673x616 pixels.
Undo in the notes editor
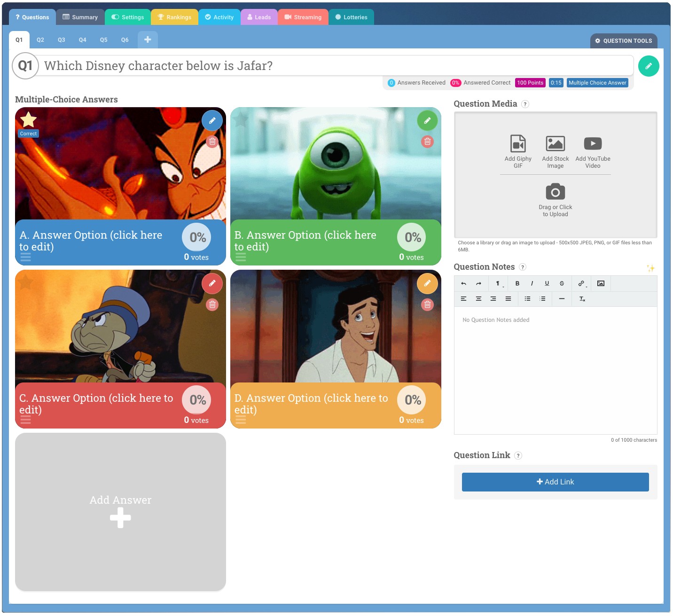(463, 284)
